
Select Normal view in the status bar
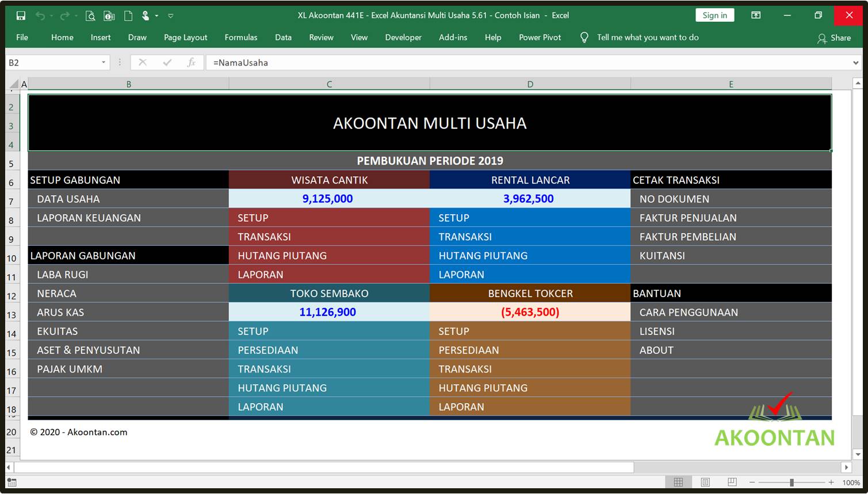click(678, 482)
